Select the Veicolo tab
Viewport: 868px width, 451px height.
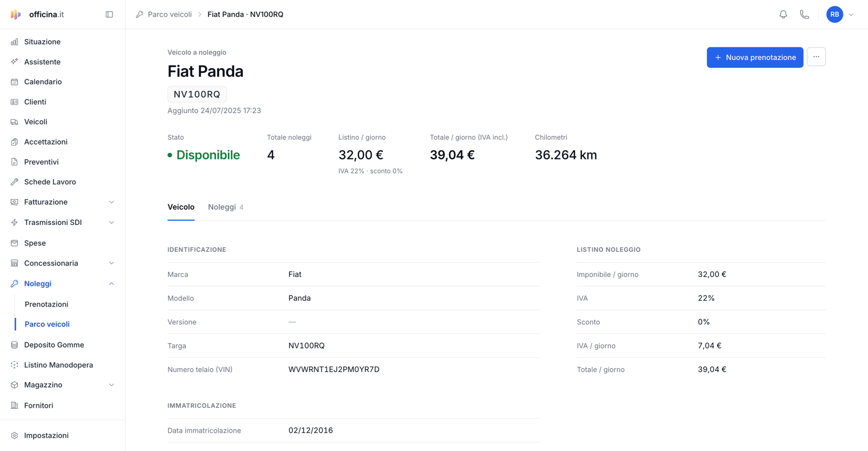tap(181, 207)
